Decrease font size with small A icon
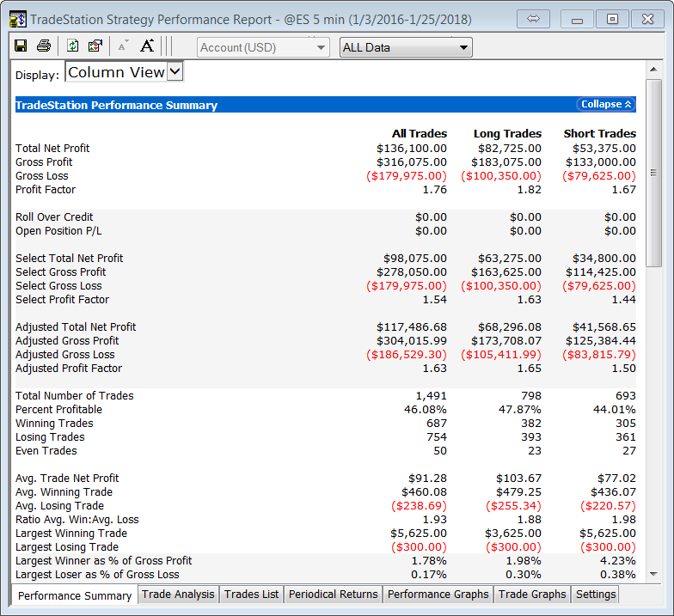674x616 pixels. (x=123, y=46)
